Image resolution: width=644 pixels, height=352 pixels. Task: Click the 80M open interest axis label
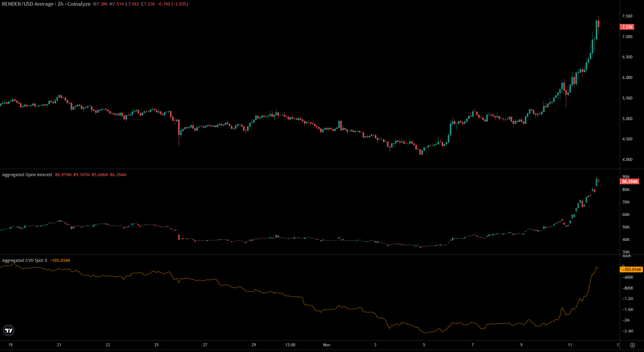tap(626, 190)
